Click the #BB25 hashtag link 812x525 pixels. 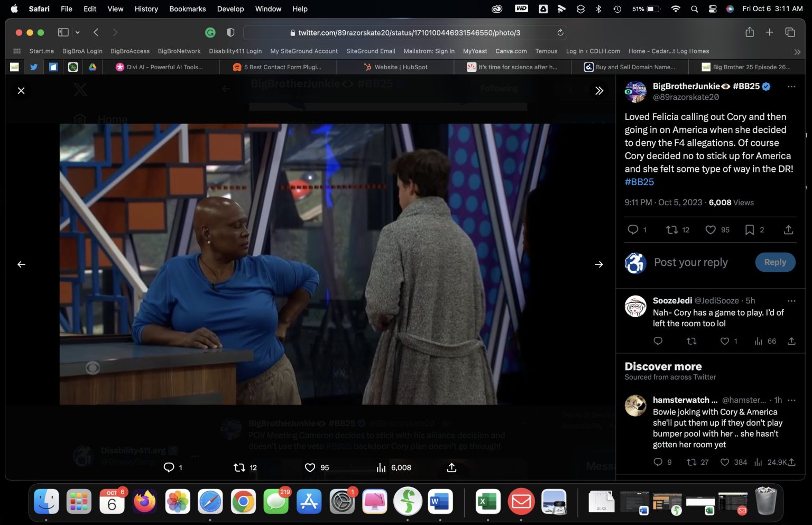[x=639, y=182]
